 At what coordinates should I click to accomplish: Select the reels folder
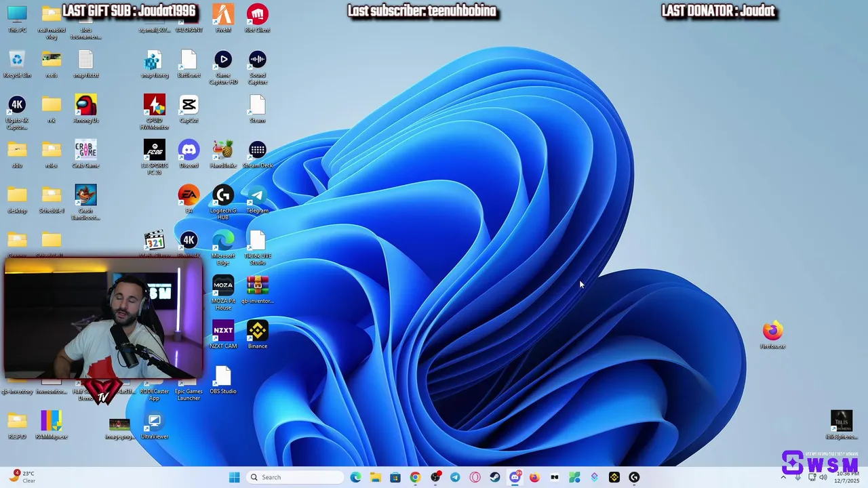click(52, 64)
